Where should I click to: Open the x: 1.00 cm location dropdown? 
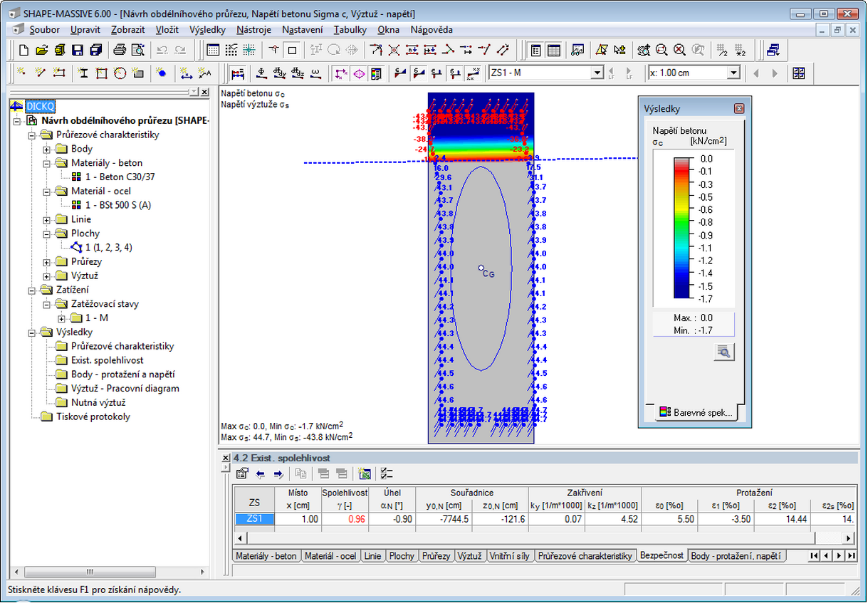pyautogui.click(x=733, y=73)
